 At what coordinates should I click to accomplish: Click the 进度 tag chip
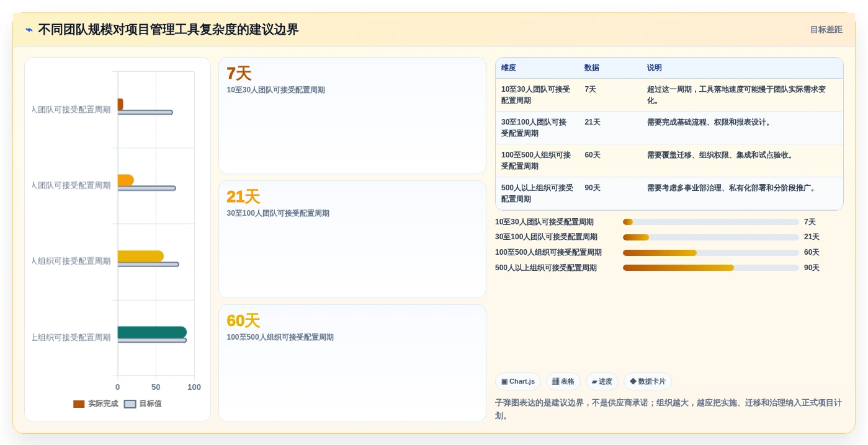tap(602, 382)
